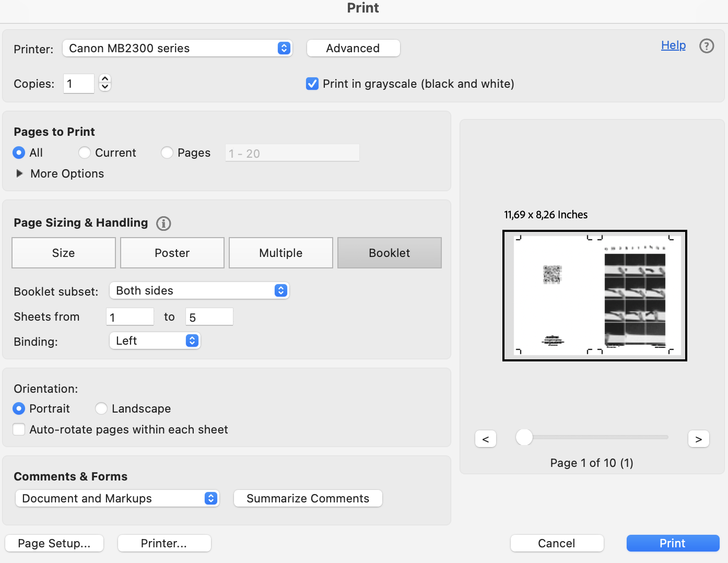
Task: Click the Summarize Comments button
Action: pyautogui.click(x=308, y=498)
